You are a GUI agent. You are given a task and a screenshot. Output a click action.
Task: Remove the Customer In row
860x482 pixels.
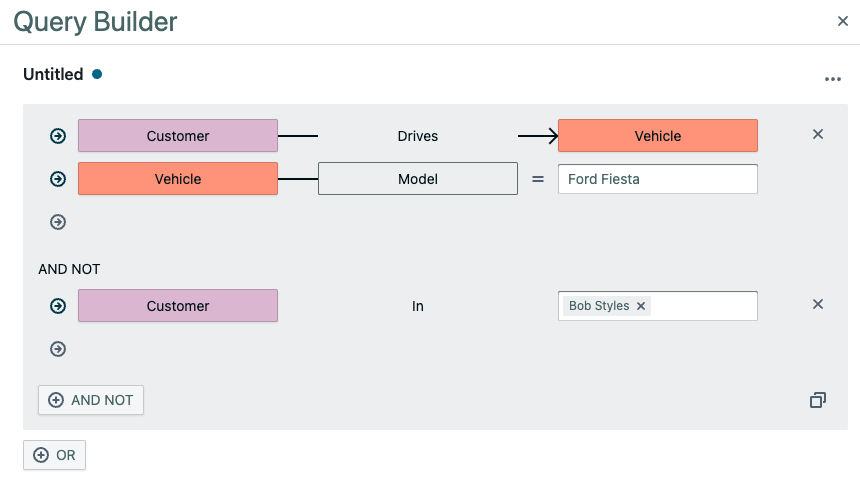818,305
